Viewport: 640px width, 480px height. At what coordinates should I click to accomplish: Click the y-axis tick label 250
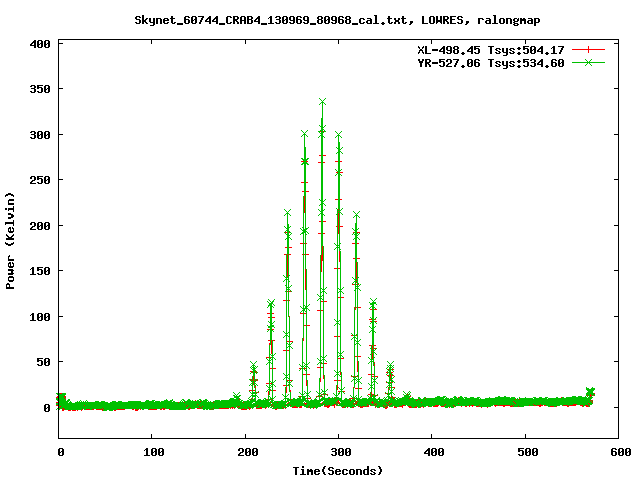(x=40, y=180)
